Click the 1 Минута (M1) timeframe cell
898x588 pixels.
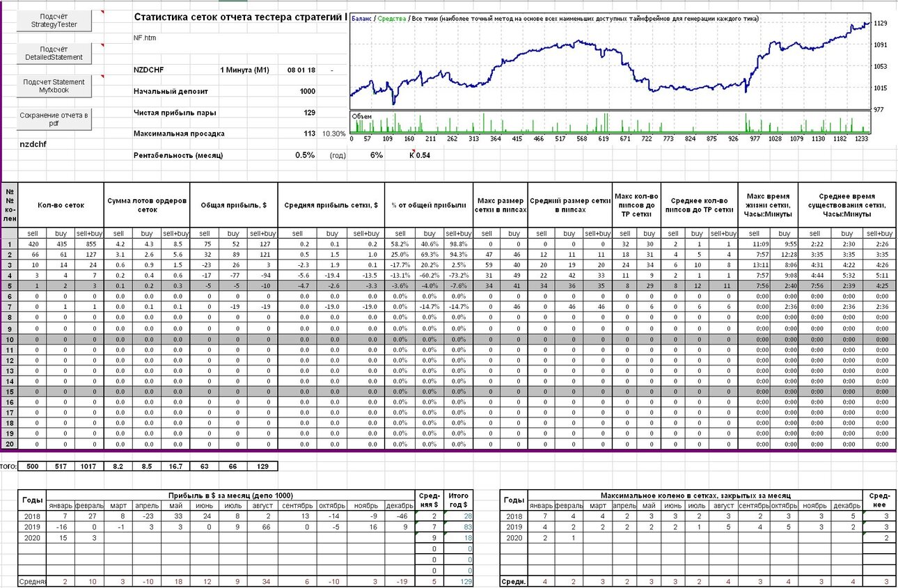pos(244,70)
